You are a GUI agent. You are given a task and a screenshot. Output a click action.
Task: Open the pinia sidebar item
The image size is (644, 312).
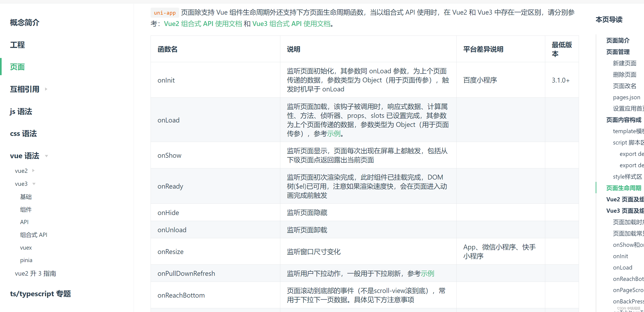(26, 260)
